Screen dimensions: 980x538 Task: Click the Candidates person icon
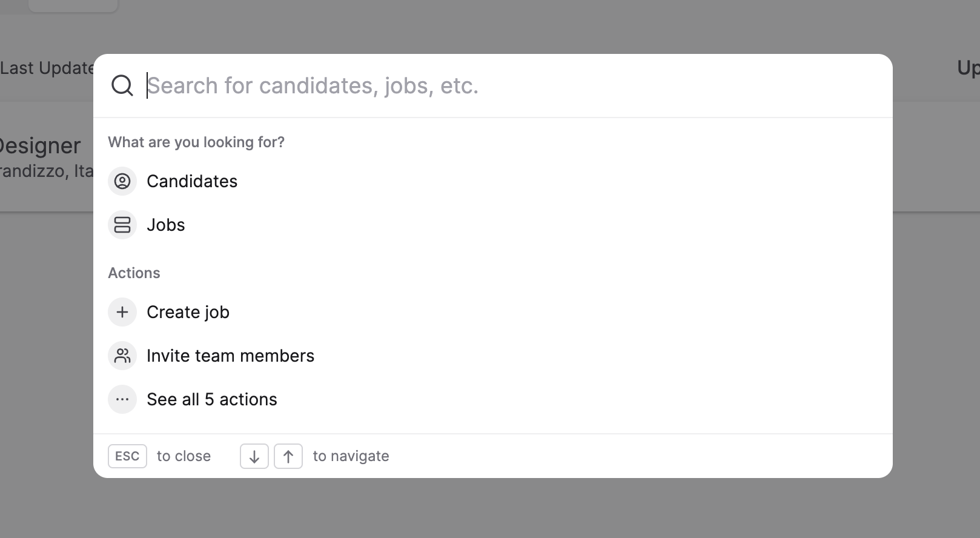pos(122,181)
